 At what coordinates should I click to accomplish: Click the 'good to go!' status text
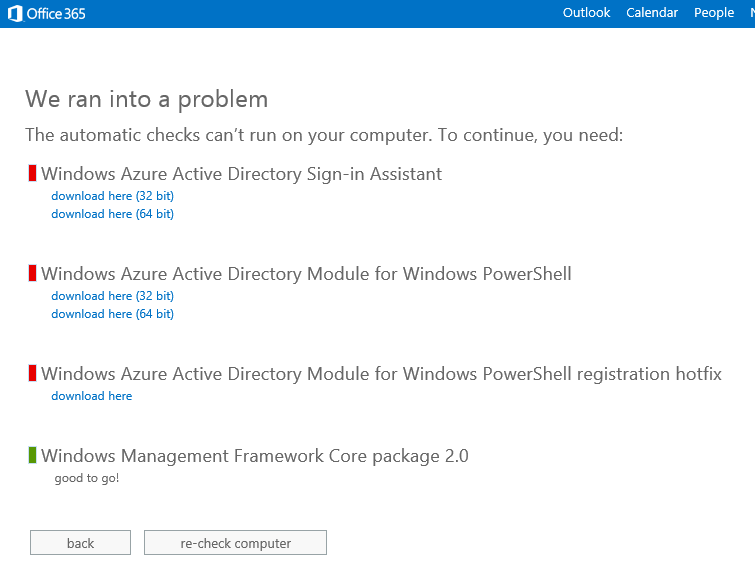pos(87,478)
